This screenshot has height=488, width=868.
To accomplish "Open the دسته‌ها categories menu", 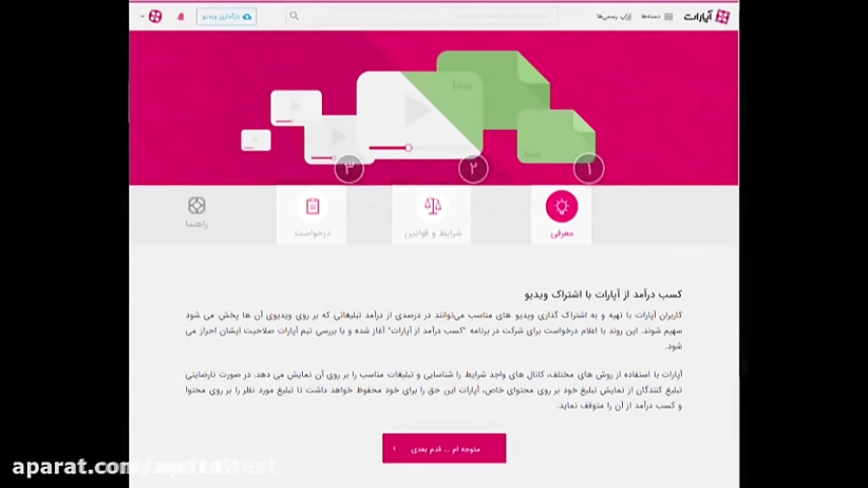I will pyautogui.click(x=657, y=16).
